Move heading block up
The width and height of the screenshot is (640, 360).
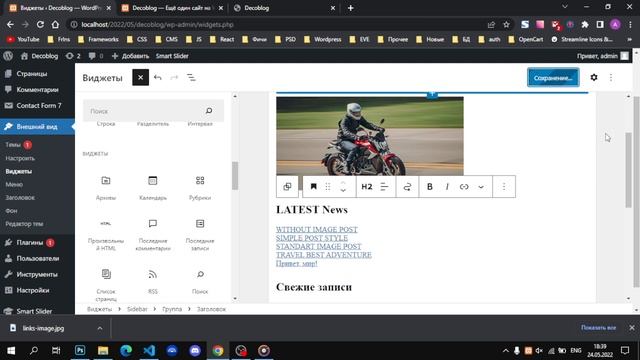click(x=343, y=183)
